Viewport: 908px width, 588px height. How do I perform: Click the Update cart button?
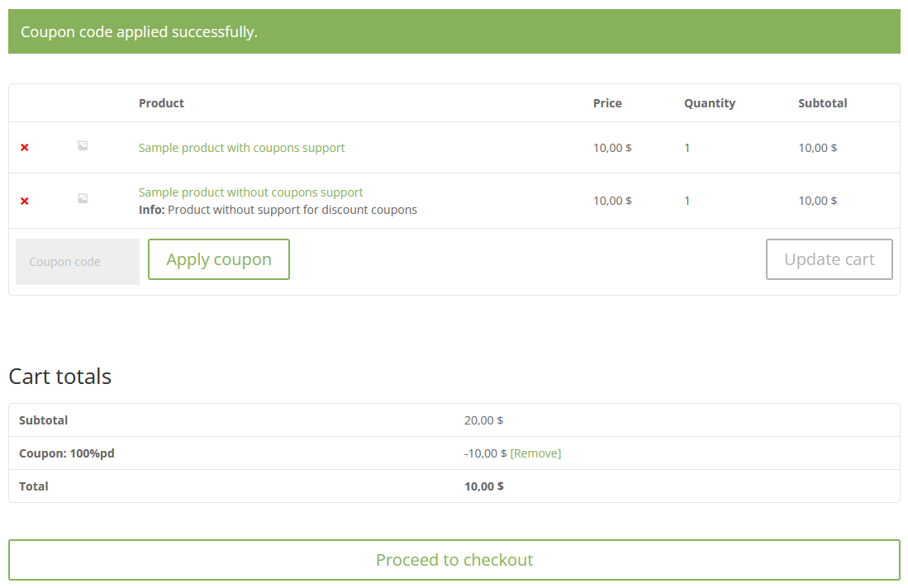pyautogui.click(x=830, y=259)
